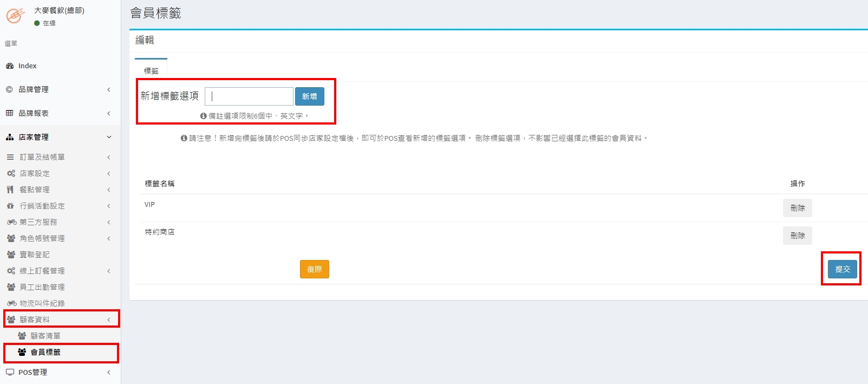868x384 pixels.
Task: Click the 店家管理 sitemap icon
Action: tap(10, 137)
